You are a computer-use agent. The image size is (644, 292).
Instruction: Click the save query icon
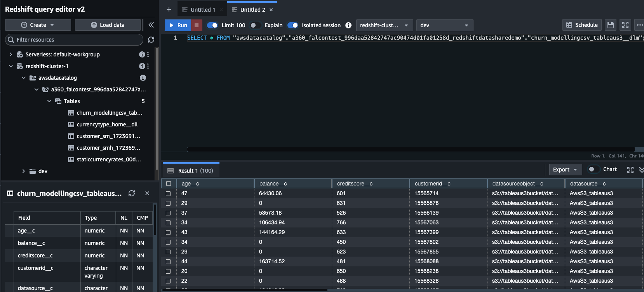point(611,25)
